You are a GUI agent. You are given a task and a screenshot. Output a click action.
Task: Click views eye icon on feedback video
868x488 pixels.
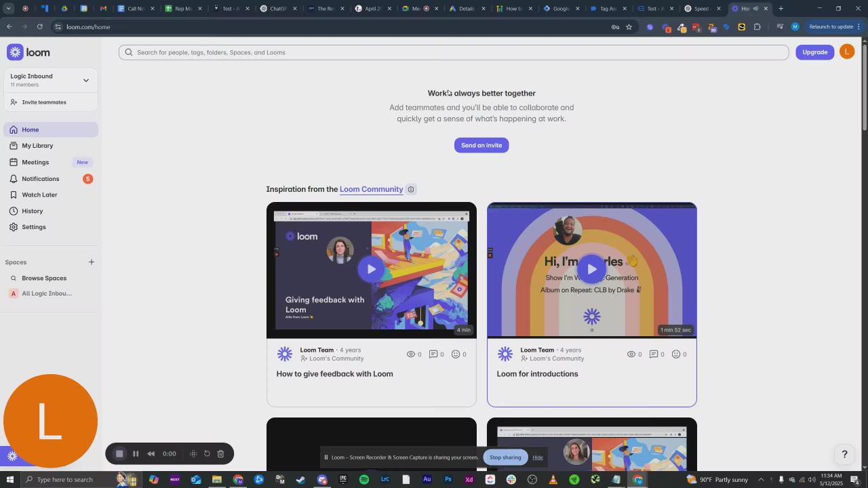click(410, 354)
